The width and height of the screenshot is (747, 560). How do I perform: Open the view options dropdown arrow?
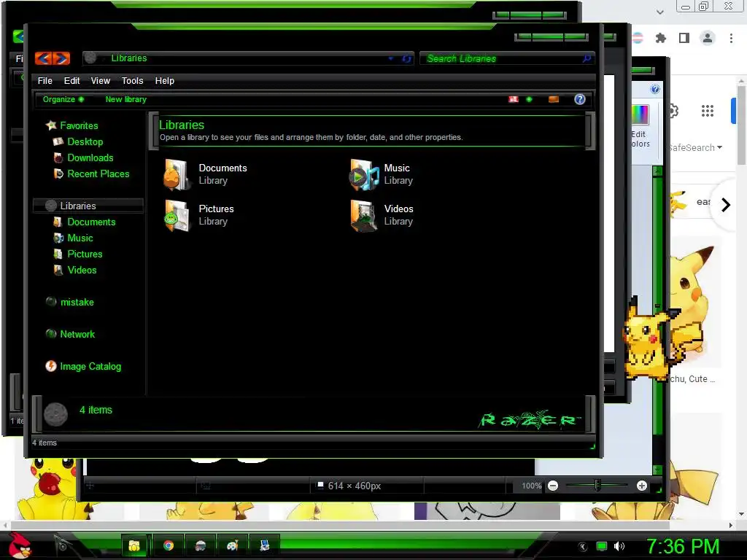pyautogui.click(x=529, y=99)
